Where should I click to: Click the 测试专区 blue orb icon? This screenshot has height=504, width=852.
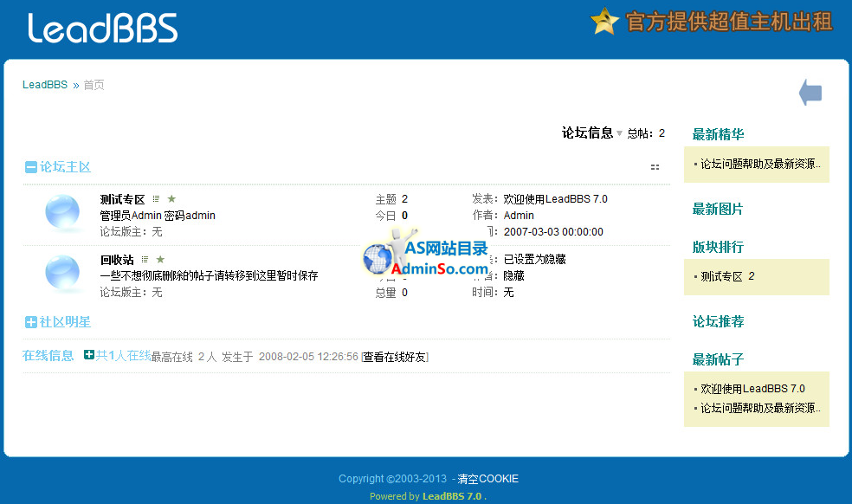62,211
